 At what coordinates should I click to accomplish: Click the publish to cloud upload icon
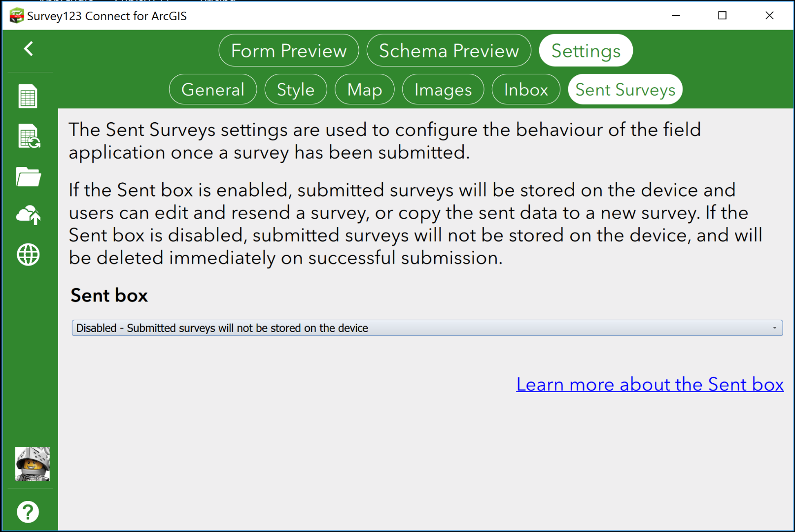tap(29, 215)
